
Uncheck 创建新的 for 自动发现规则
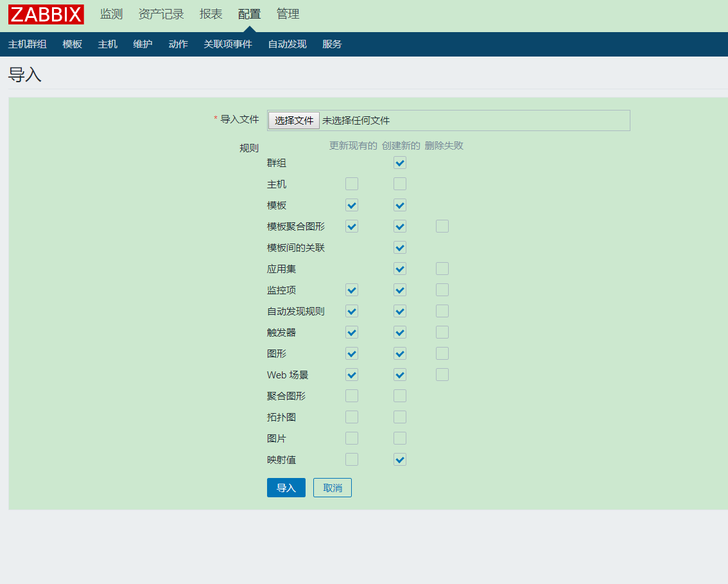(400, 312)
